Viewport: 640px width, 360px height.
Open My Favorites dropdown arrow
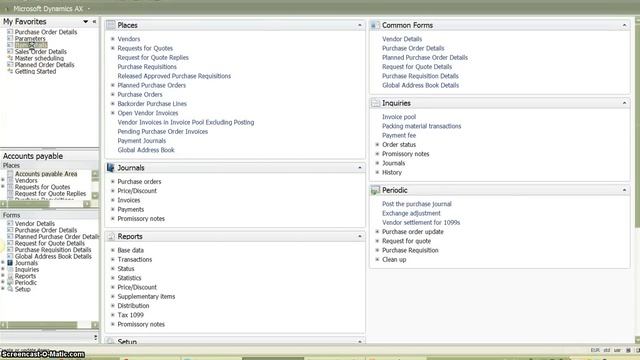click(x=86, y=22)
